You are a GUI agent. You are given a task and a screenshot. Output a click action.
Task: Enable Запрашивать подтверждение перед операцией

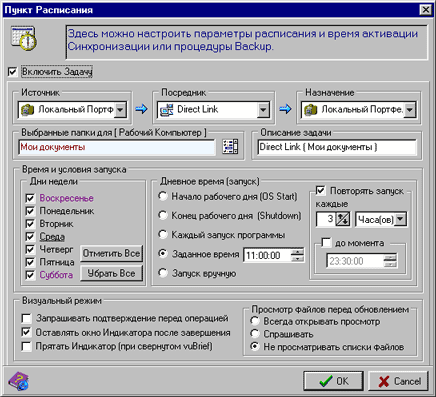26,318
